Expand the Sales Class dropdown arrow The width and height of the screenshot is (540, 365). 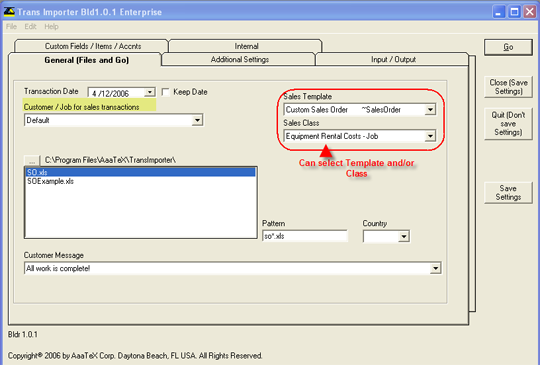tap(430, 136)
